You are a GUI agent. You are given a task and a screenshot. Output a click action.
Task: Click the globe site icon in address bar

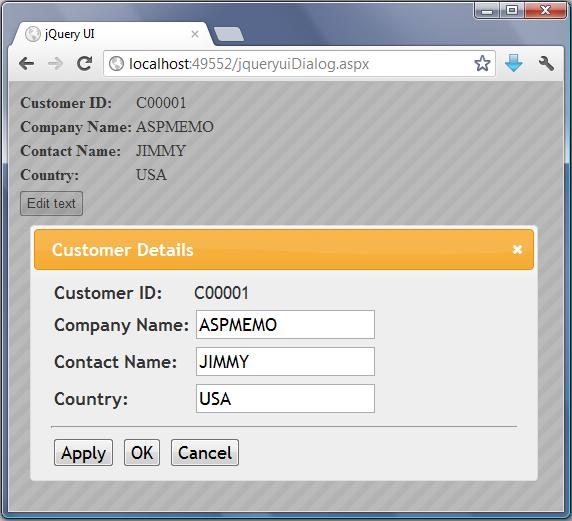point(116,64)
